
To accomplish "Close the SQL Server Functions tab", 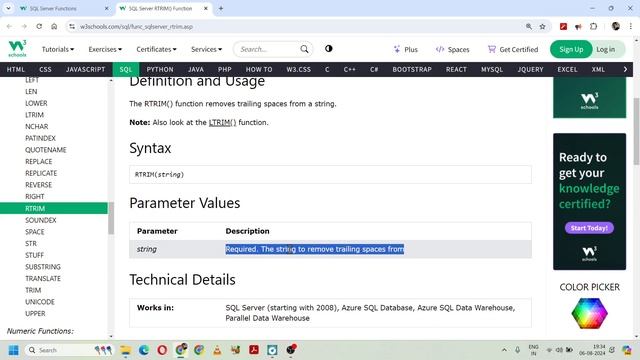I will [107, 8].
